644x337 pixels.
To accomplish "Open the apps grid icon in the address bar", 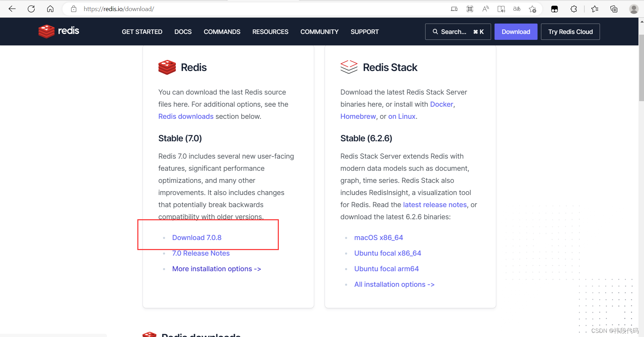I will (x=470, y=9).
